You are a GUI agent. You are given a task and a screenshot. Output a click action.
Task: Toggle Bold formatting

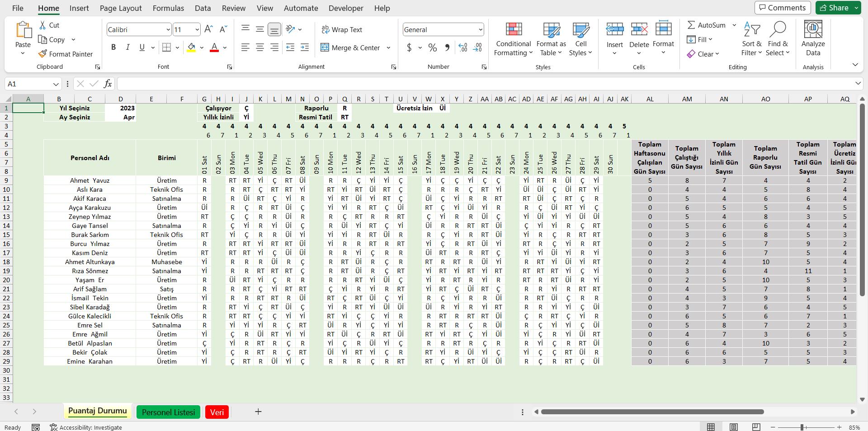click(113, 47)
